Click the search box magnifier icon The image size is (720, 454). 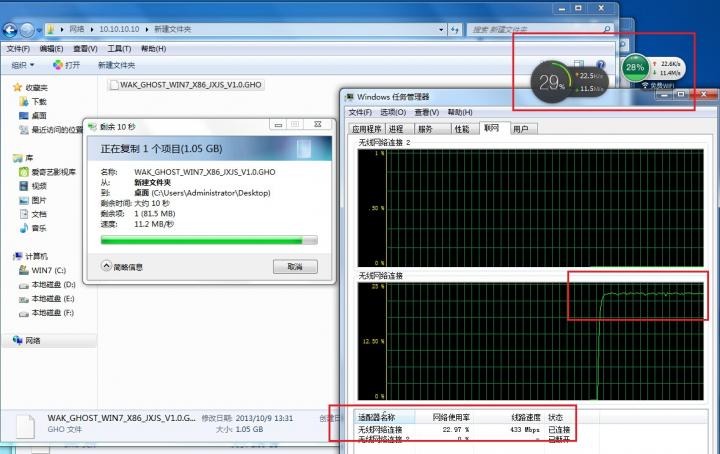[x=607, y=29]
